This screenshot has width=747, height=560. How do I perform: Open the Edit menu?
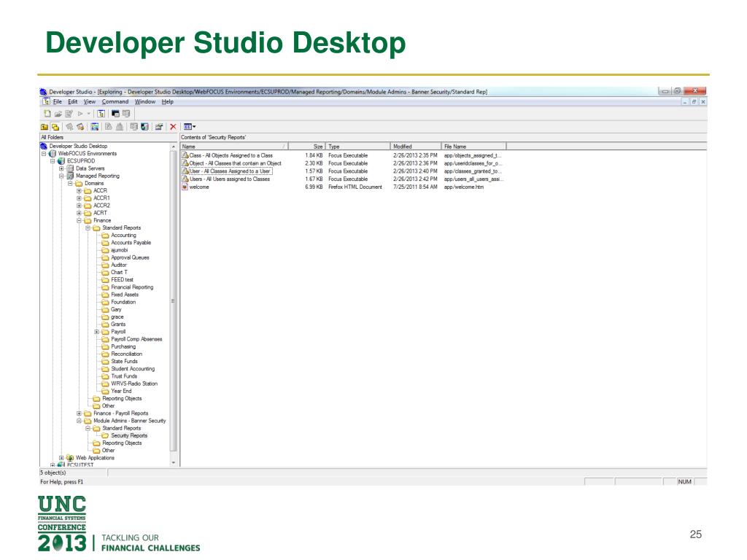click(x=72, y=102)
